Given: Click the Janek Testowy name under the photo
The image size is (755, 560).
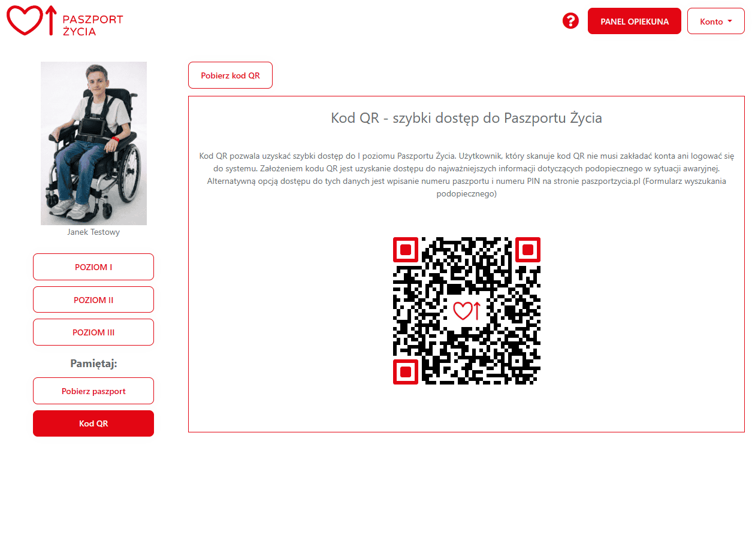Looking at the screenshot, I should click(x=93, y=232).
